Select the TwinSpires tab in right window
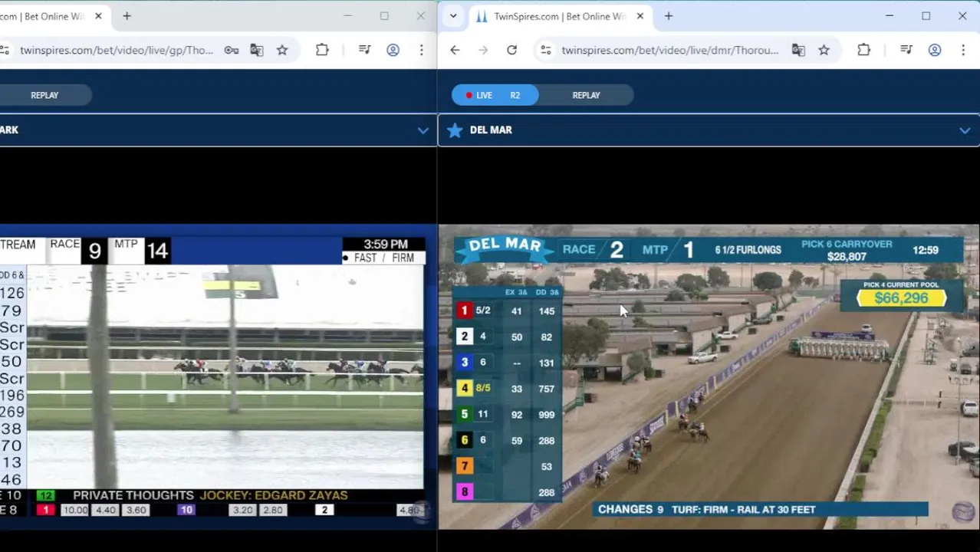 coord(559,16)
